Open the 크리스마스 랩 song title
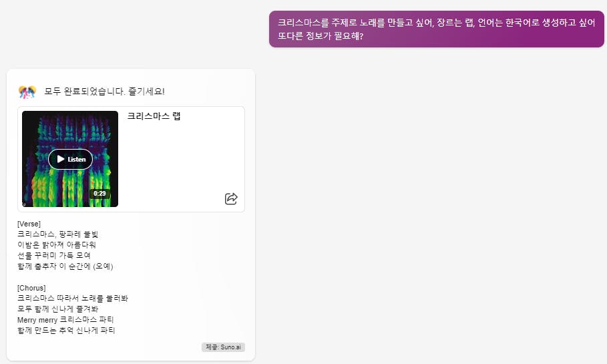The width and height of the screenshot is (607, 364). (154, 116)
